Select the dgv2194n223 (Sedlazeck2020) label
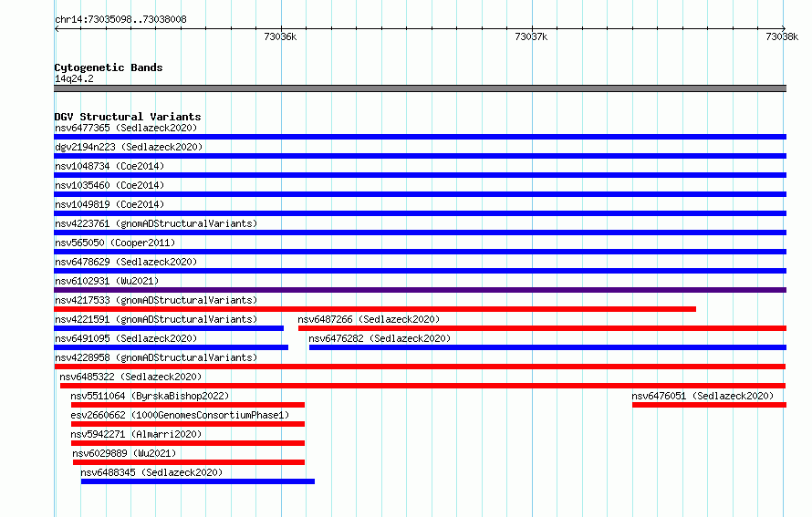 [129, 147]
